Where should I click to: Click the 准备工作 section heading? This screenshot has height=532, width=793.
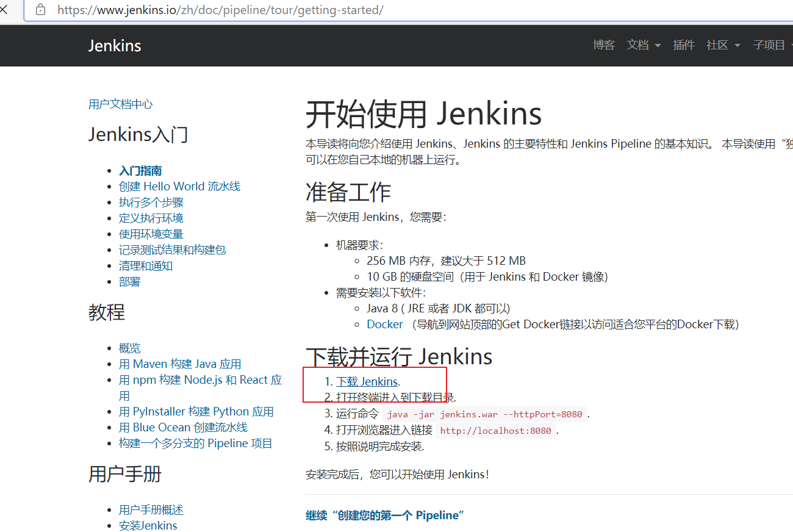(348, 192)
